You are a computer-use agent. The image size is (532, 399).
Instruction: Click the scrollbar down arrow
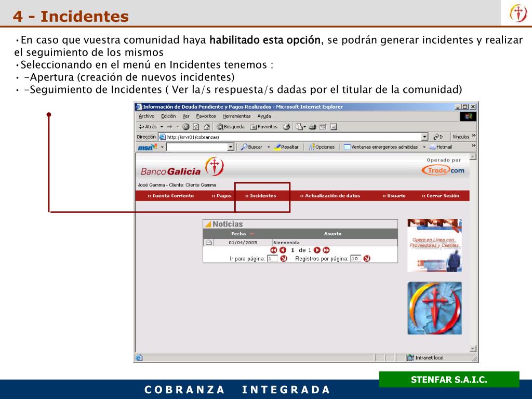(473, 349)
